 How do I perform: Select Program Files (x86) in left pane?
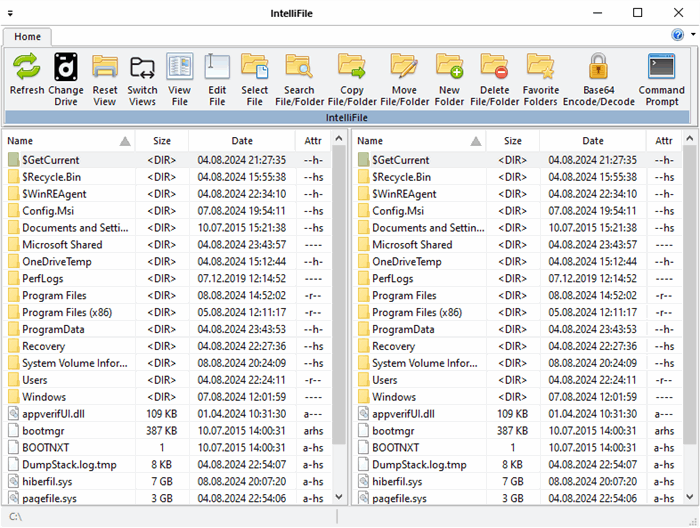[67, 312]
